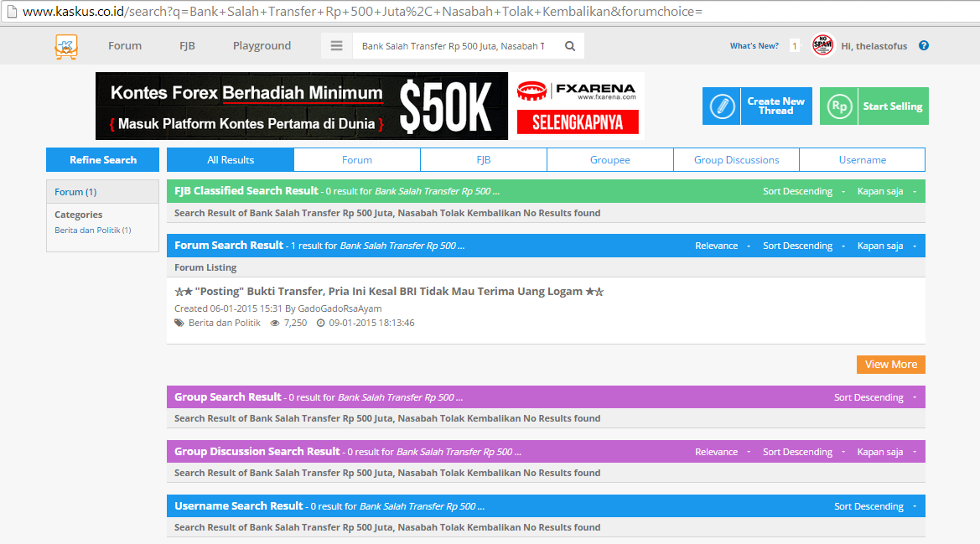The width and height of the screenshot is (980, 544).
Task: Open the Forum nav menu
Action: point(125,45)
